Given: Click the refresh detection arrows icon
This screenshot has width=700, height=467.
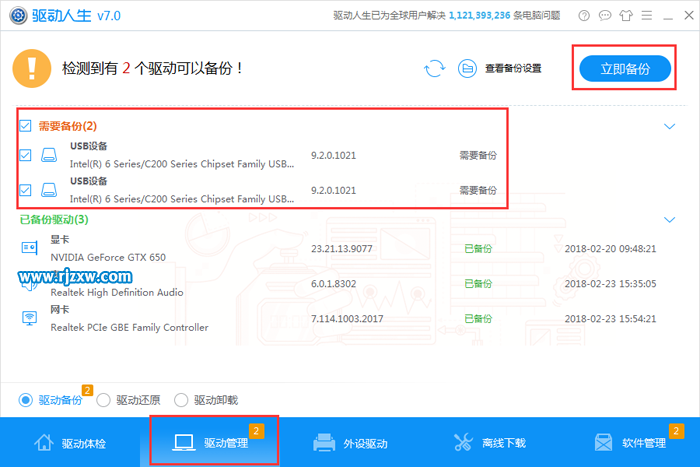Looking at the screenshot, I should [x=434, y=68].
